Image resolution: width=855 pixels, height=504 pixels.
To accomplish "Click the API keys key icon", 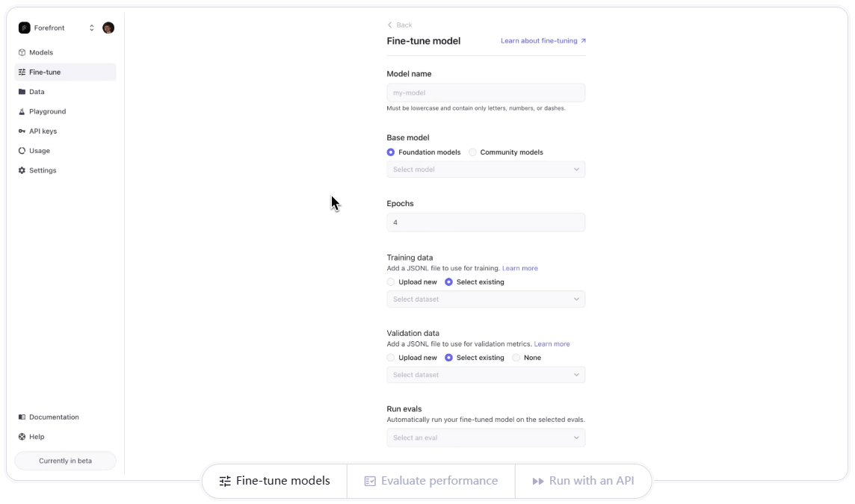I will click(22, 131).
